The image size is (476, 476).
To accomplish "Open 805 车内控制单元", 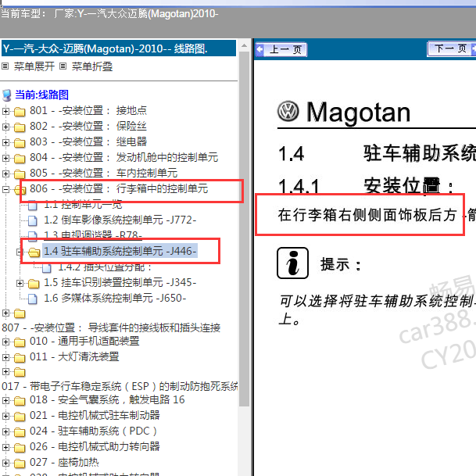I will tap(103, 173).
